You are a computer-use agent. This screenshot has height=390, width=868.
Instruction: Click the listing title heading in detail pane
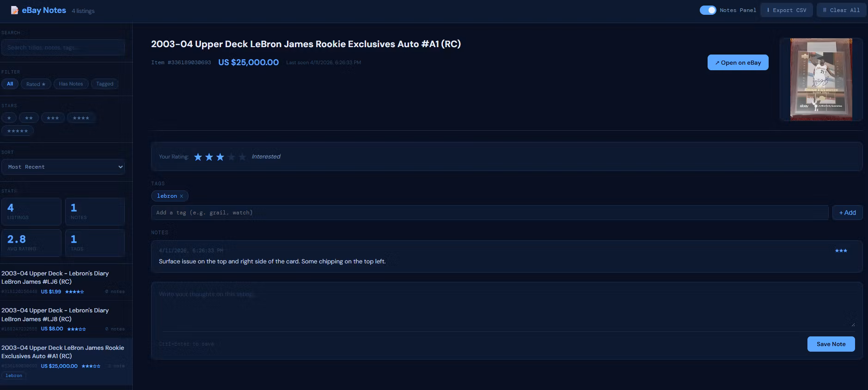(306, 44)
